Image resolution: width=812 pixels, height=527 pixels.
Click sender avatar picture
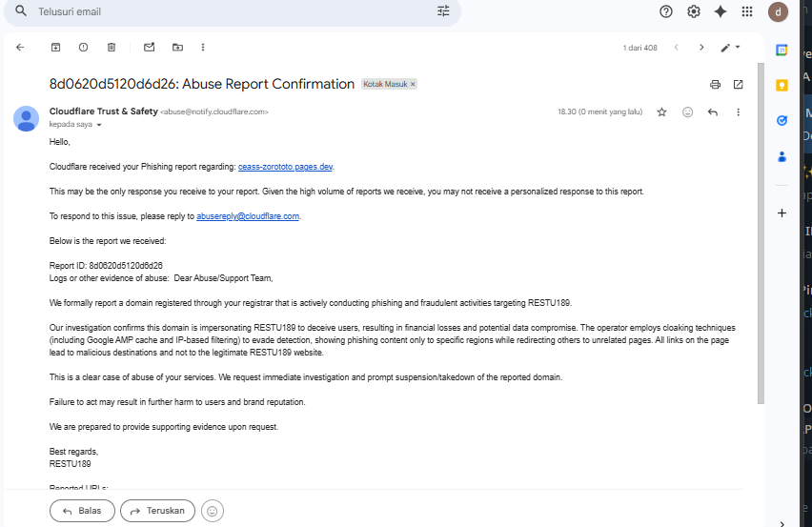point(26,118)
